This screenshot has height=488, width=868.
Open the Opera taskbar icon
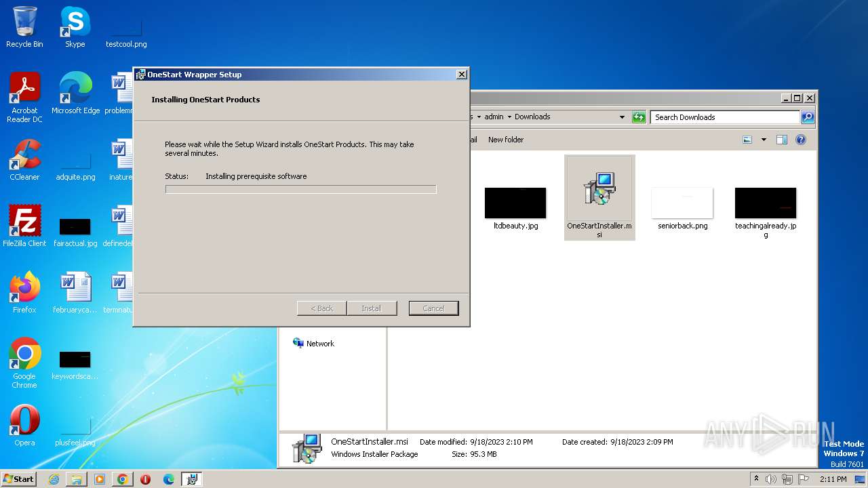145,479
